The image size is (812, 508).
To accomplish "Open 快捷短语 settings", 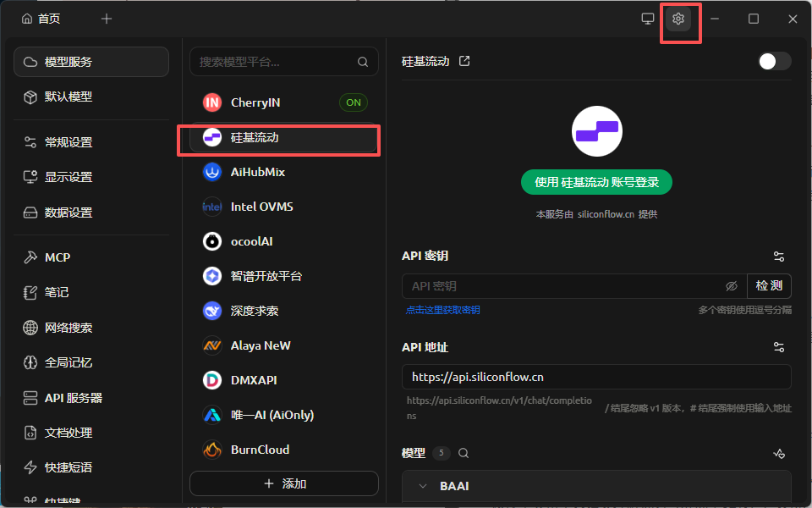I will tap(91, 467).
